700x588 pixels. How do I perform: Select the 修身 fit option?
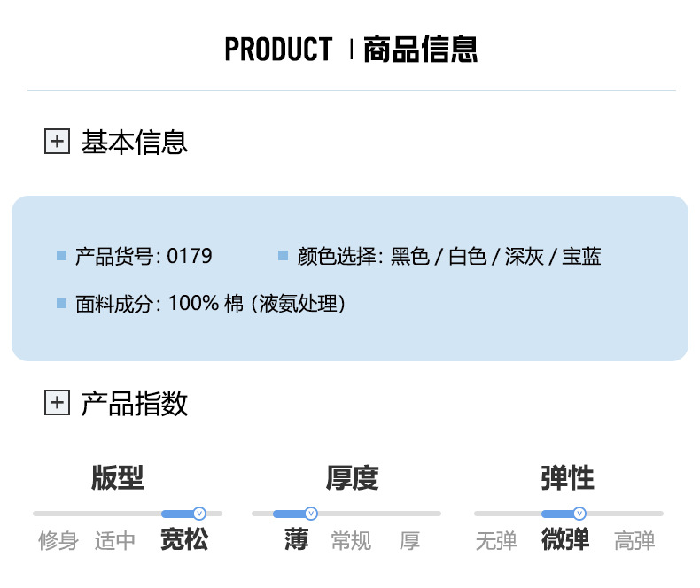58,540
